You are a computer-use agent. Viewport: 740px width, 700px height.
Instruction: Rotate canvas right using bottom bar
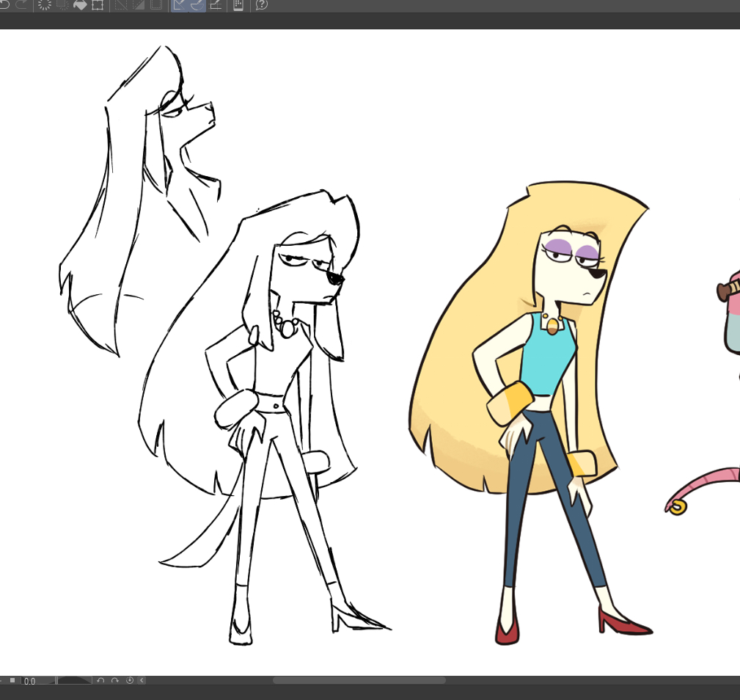point(115,681)
